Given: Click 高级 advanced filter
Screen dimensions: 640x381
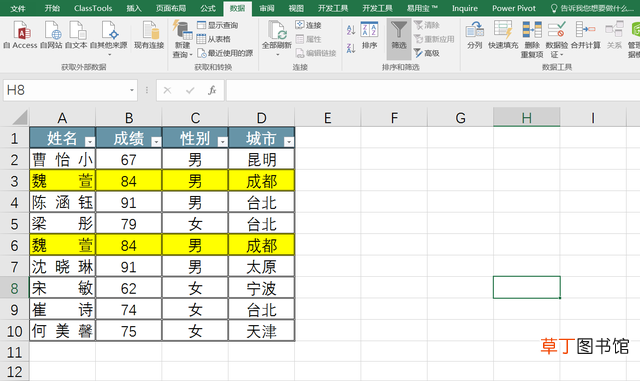Looking at the screenshot, I should [427, 53].
